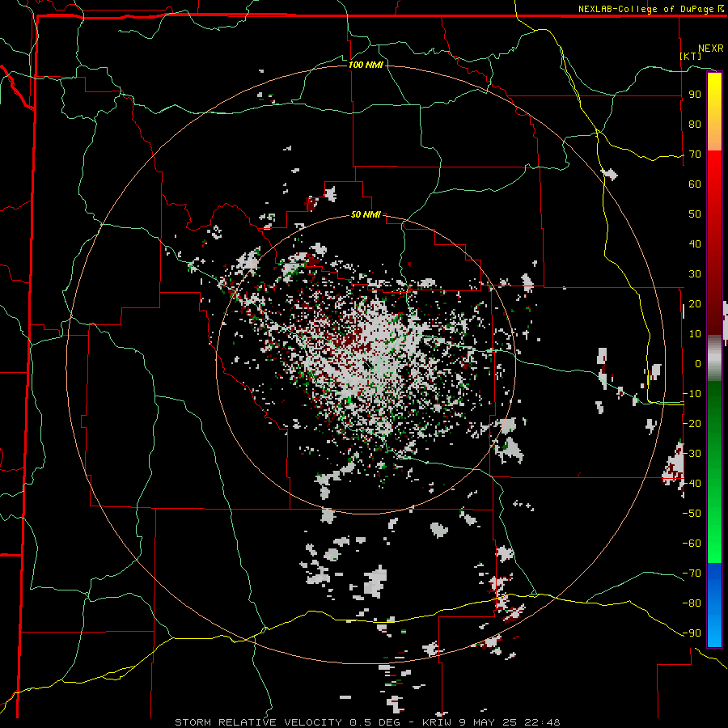Click the -50 value on velocity scale
Screen dimensions: 728x728
[x=692, y=514]
